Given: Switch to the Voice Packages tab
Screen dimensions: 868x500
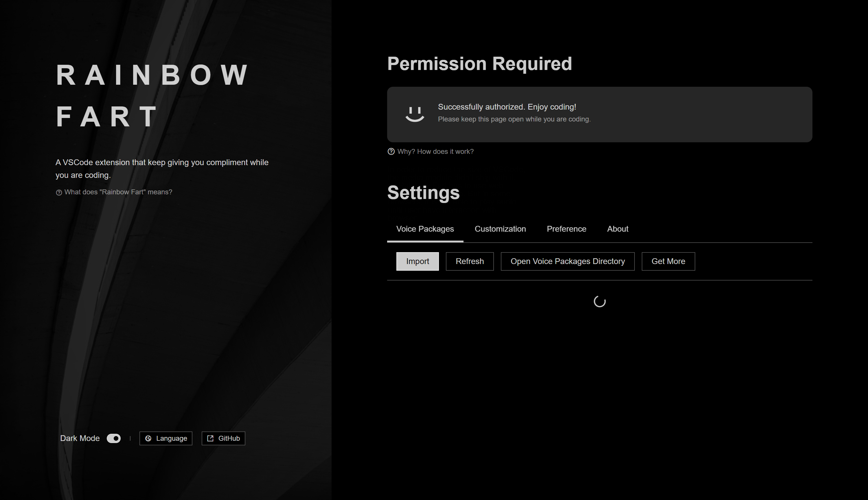Looking at the screenshot, I should click(425, 229).
